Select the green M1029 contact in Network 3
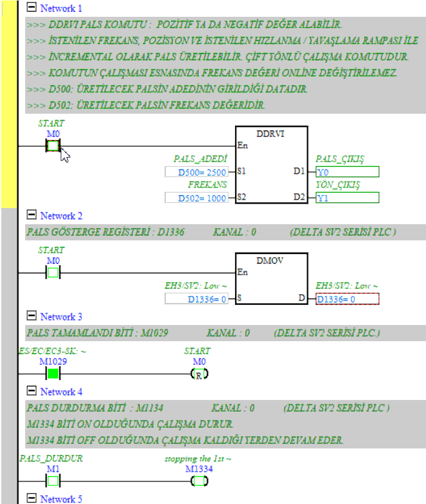This screenshot has width=426, height=504. (x=52, y=373)
